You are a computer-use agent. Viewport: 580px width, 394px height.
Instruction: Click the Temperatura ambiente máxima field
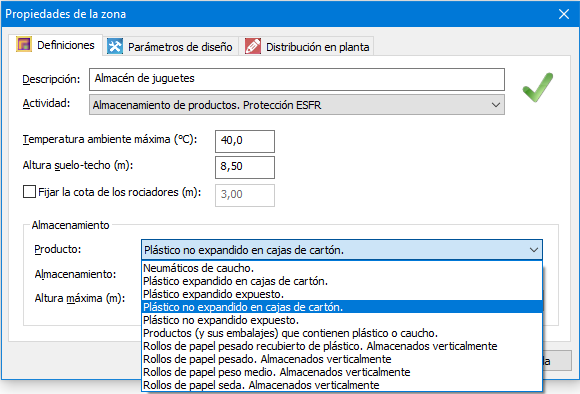[245, 141]
